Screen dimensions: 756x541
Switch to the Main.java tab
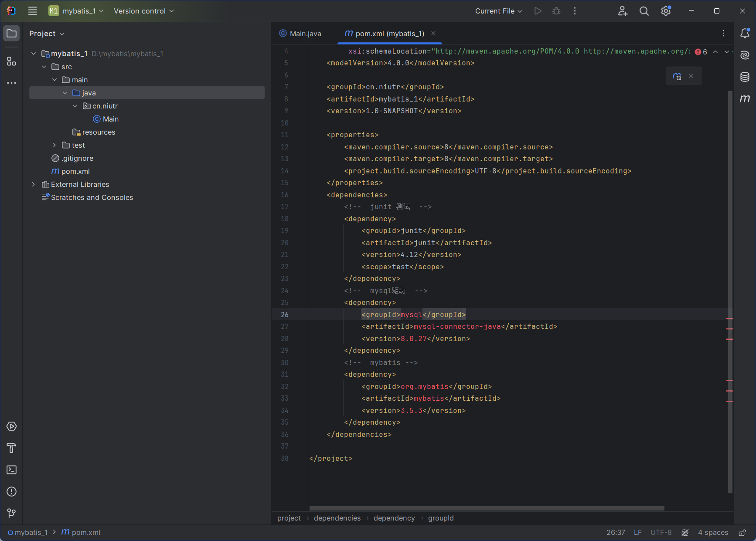pyautogui.click(x=300, y=34)
